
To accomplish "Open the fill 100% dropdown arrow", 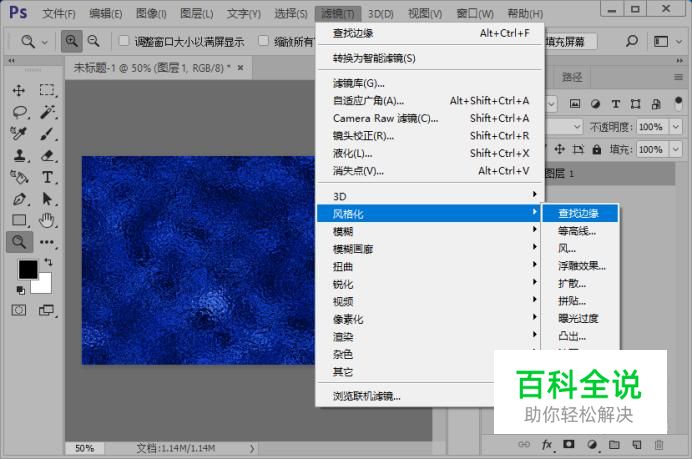I will pyautogui.click(x=676, y=149).
